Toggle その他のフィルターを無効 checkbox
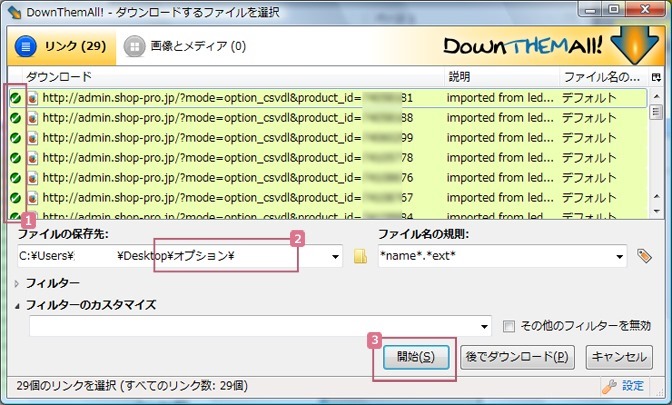 (x=510, y=326)
